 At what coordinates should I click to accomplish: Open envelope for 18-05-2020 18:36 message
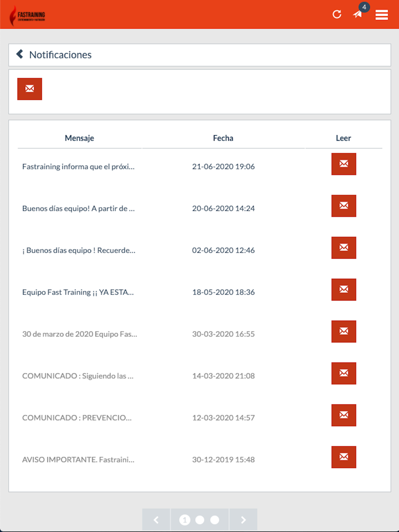pyautogui.click(x=344, y=290)
